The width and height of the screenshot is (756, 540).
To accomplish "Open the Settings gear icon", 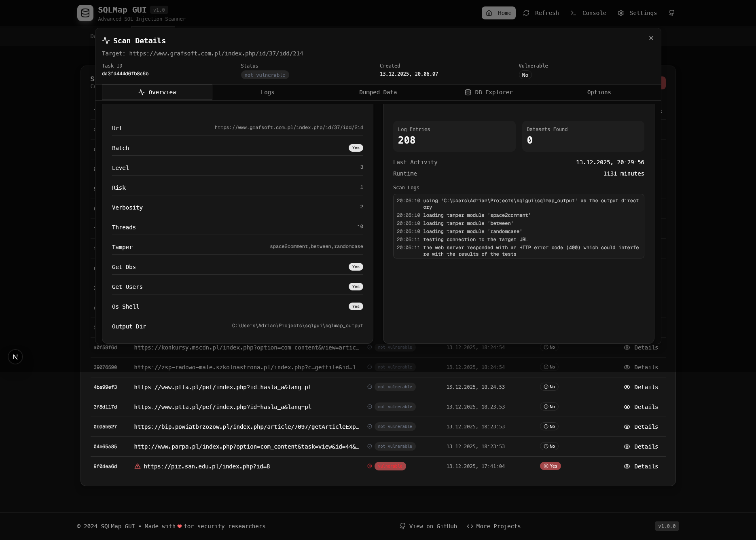I will (x=621, y=13).
